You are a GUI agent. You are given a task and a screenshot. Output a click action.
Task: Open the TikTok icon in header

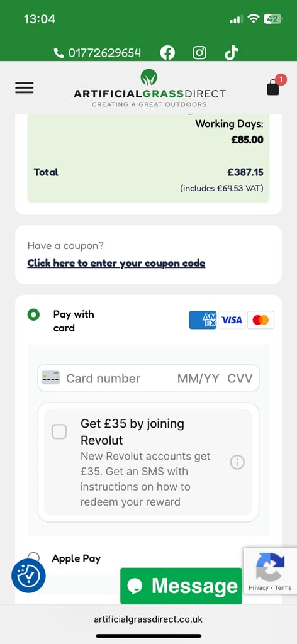tap(232, 53)
